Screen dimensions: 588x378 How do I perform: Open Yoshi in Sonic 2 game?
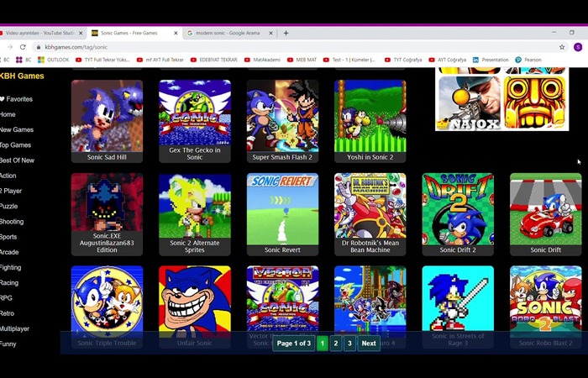pyautogui.click(x=370, y=121)
